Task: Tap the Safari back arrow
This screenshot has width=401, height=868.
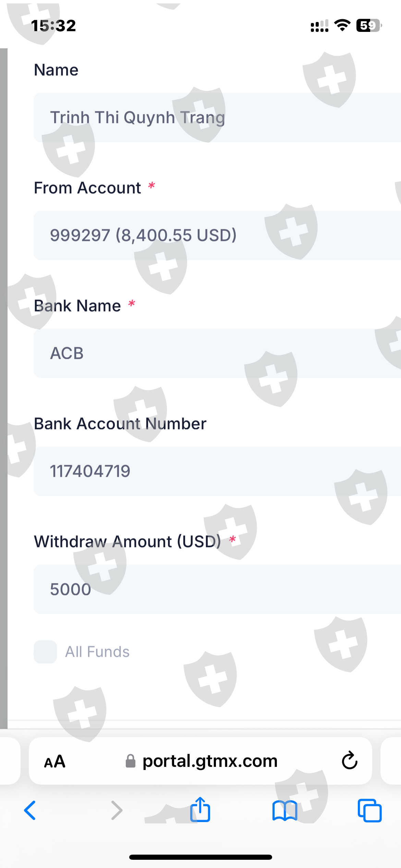Action: 30,810
